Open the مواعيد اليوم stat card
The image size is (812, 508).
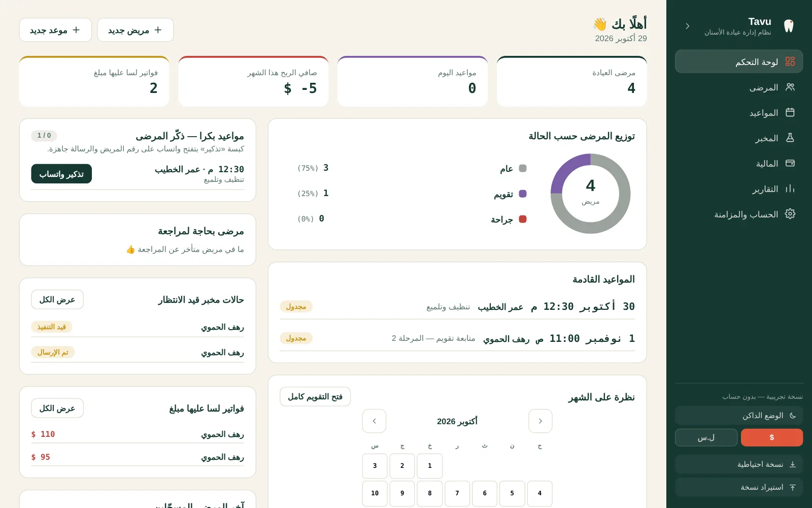point(413,81)
